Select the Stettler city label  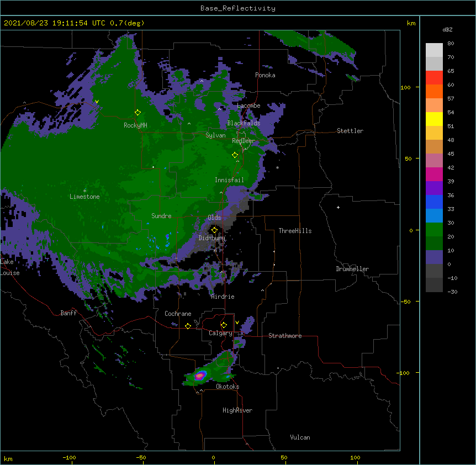click(350, 131)
